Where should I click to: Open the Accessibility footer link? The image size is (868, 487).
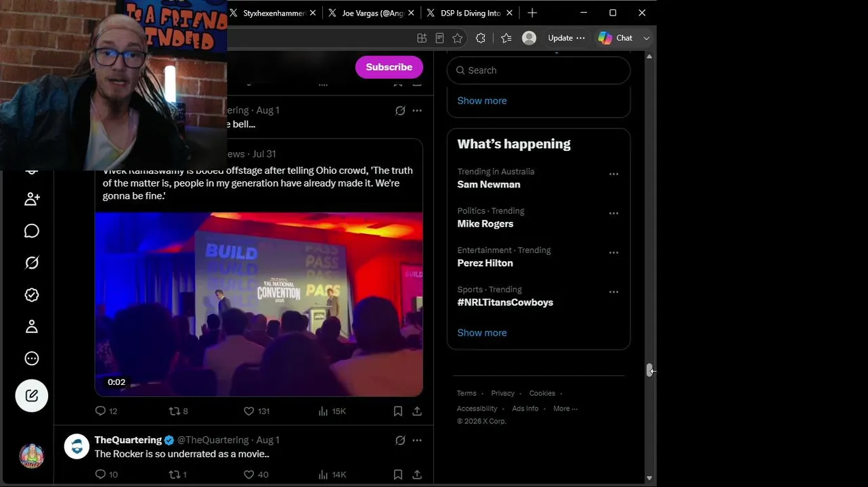(x=477, y=409)
